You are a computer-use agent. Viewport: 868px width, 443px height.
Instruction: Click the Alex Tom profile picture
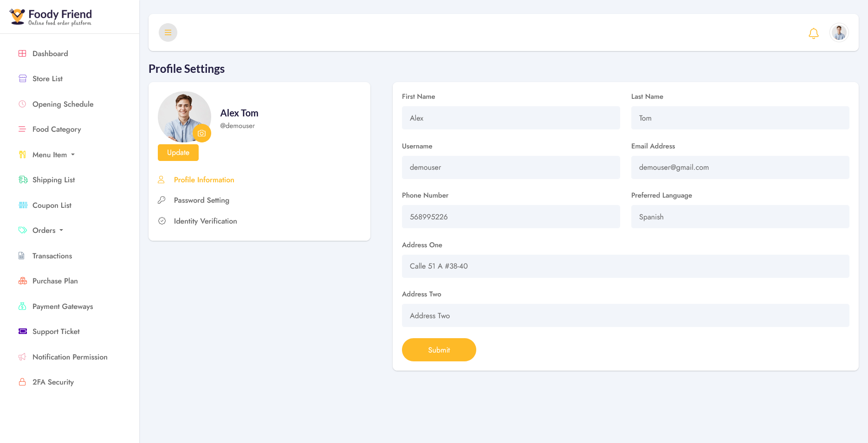(184, 117)
